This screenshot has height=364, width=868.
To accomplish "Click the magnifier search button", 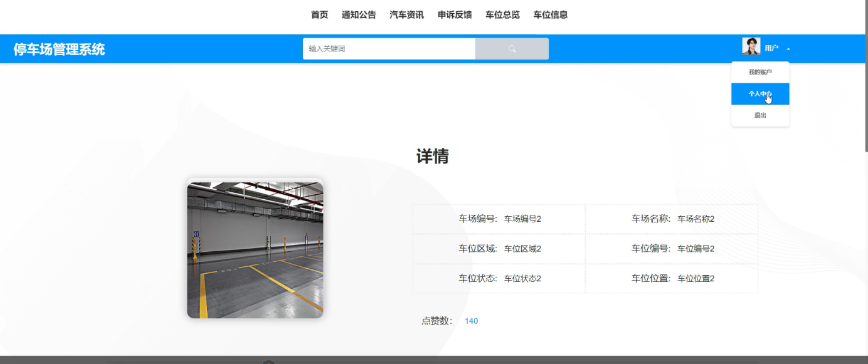I will pyautogui.click(x=512, y=49).
